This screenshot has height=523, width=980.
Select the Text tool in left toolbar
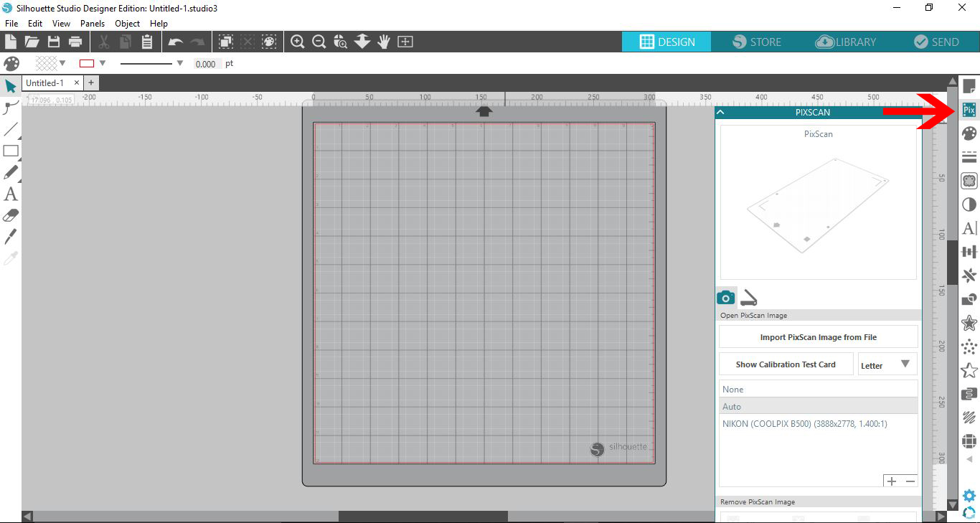[11, 194]
